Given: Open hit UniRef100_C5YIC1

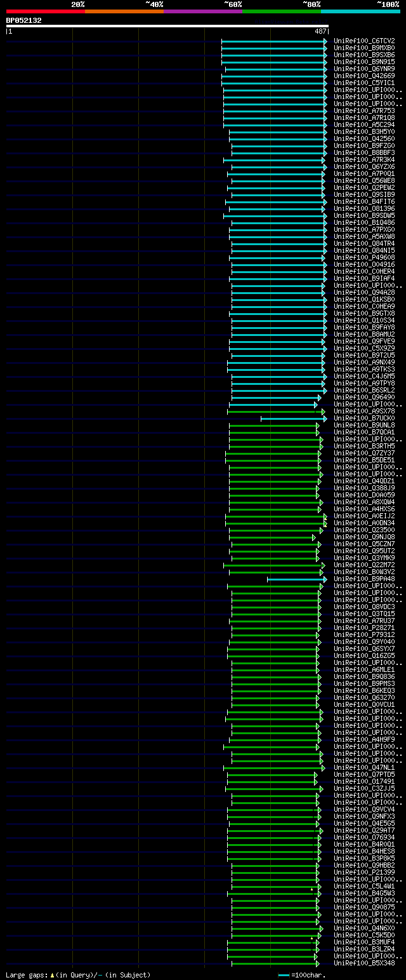Looking at the screenshot, I should 364,83.
